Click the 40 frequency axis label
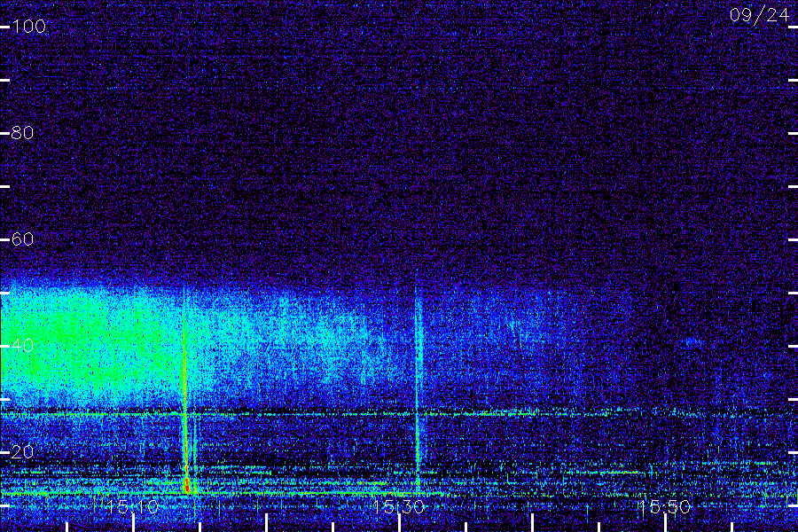The height and width of the screenshot is (532, 798). 22,346
